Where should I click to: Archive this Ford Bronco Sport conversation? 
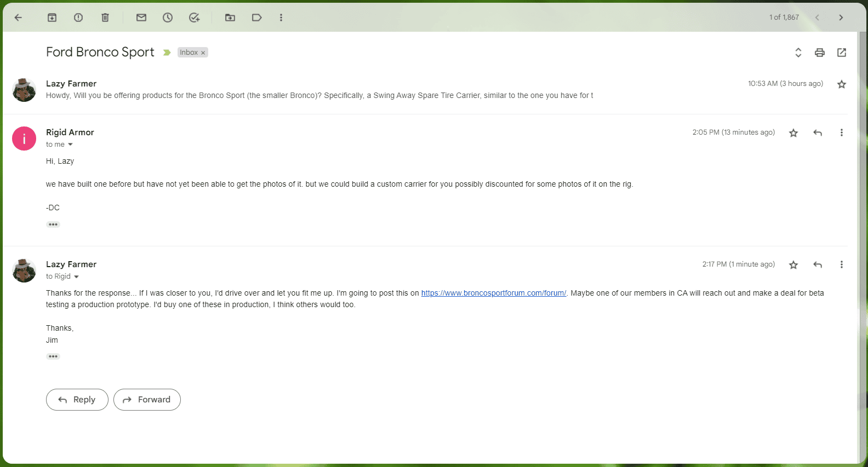52,18
